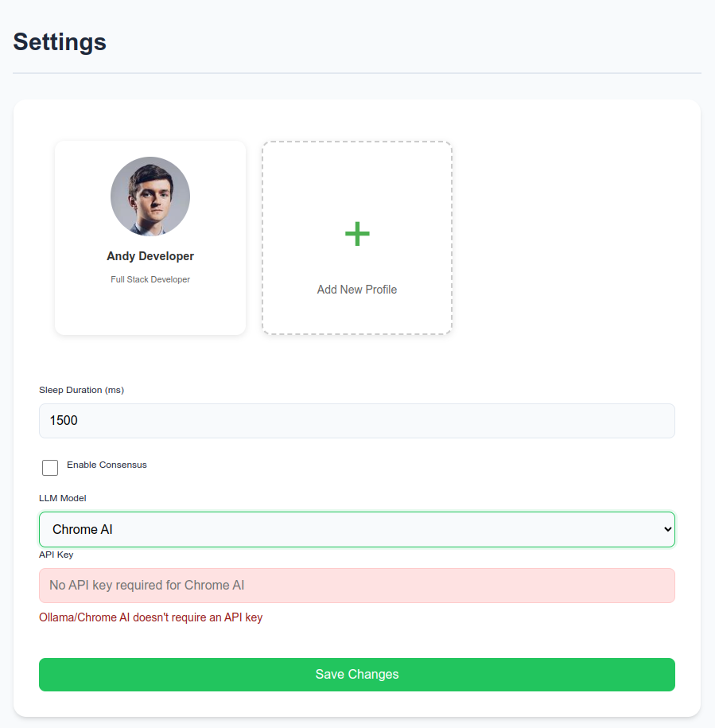Viewport: 715px width, 728px height.
Task: Click the API Key label
Action: point(56,555)
